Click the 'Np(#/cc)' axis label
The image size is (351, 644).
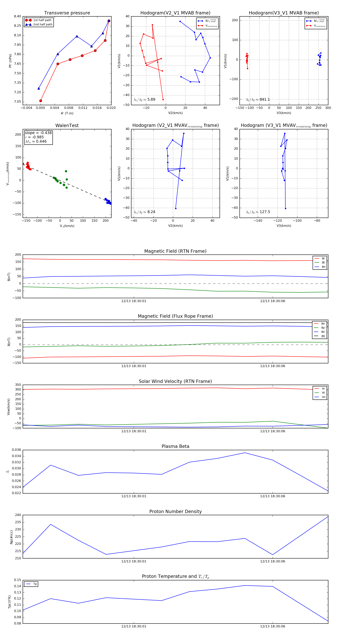pos(11,537)
